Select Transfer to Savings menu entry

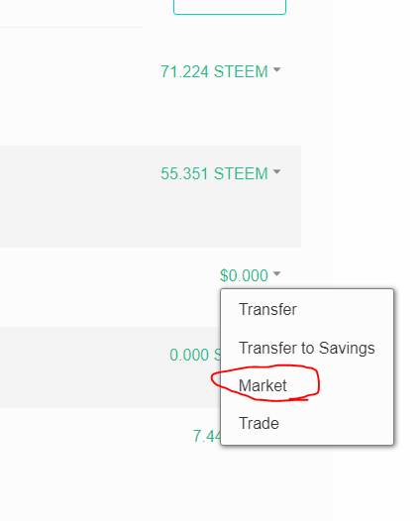307,349
